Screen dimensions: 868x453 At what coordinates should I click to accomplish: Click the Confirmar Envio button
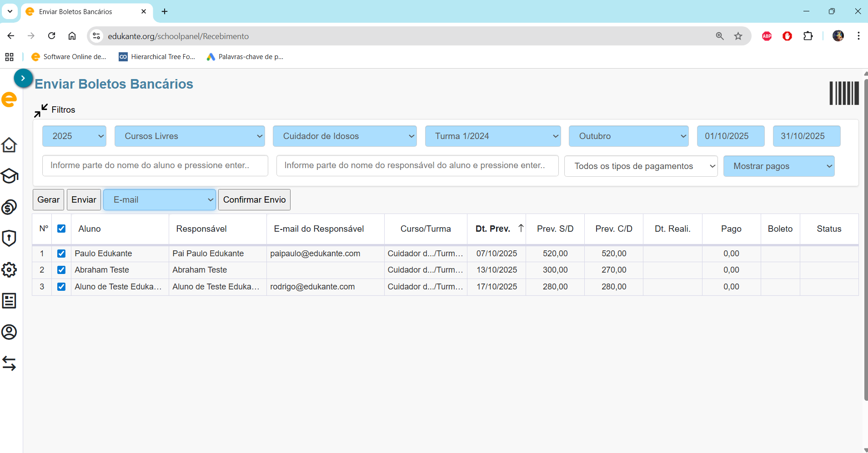254,200
